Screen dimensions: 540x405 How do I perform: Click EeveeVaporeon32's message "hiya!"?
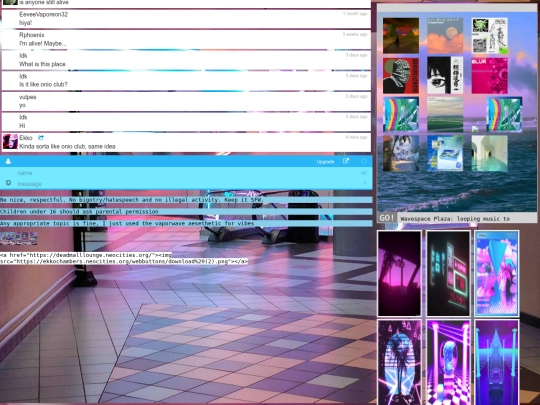[25, 23]
